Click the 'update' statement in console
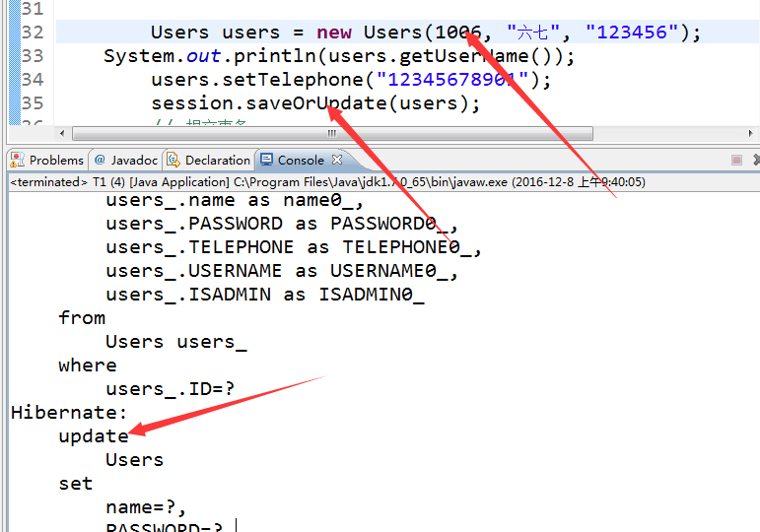Image resolution: width=760 pixels, height=532 pixels. (94, 436)
